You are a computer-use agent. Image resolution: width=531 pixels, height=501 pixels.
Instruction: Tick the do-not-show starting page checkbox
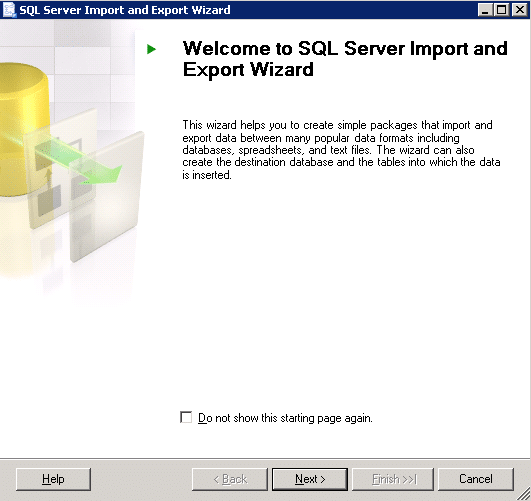pyautogui.click(x=186, y=417)
